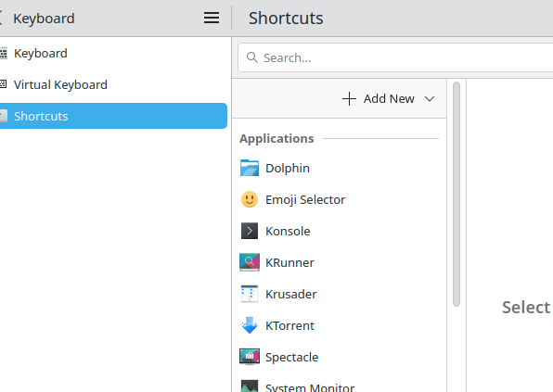Focus the Search shortcuts field

pyautogui.click(x=395, y=57)
